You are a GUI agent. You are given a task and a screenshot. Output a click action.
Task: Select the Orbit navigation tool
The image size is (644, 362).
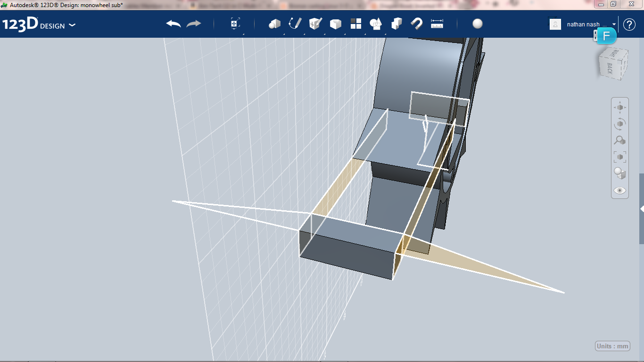pos(620,124)
